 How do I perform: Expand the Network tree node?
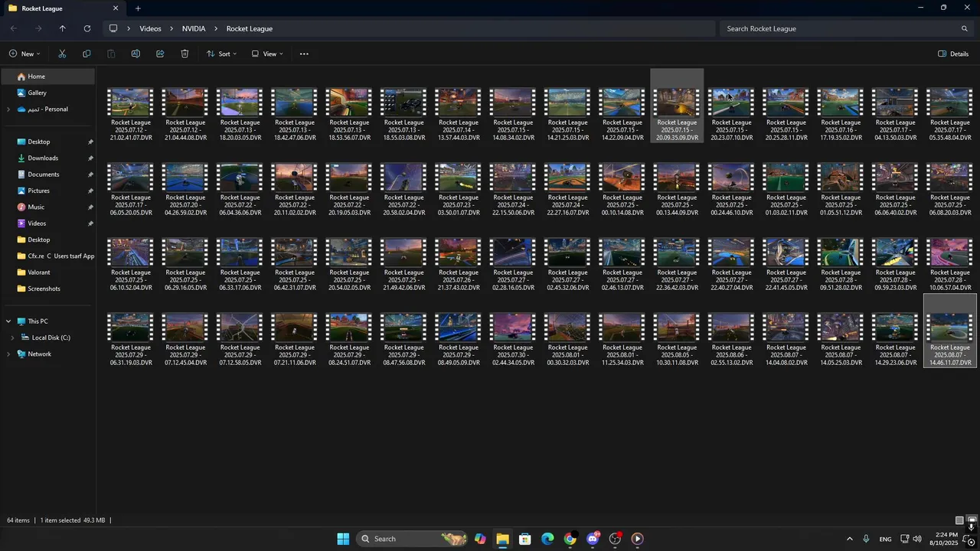coord(8,354)
